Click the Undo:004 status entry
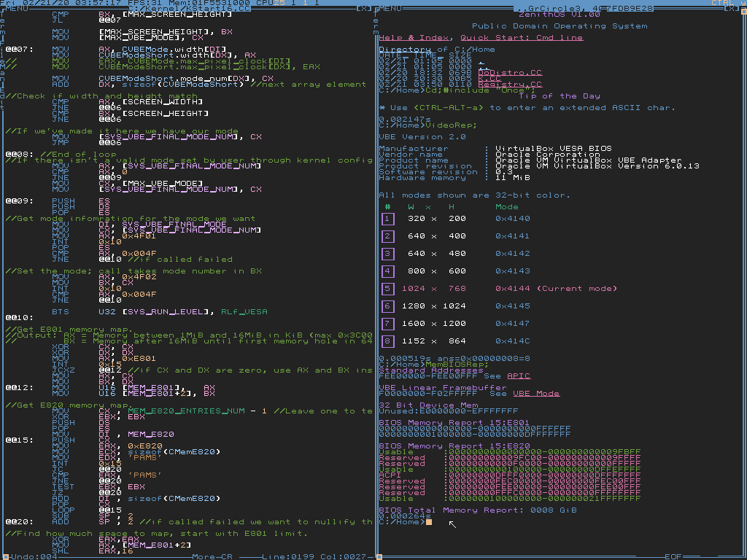The image size is (747, 560). point(34,556)
